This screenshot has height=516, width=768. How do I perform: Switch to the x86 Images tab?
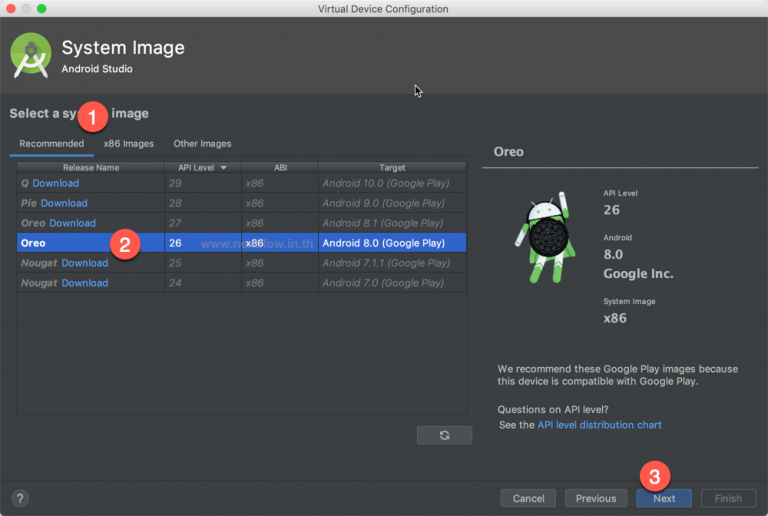tap(128, 143)
